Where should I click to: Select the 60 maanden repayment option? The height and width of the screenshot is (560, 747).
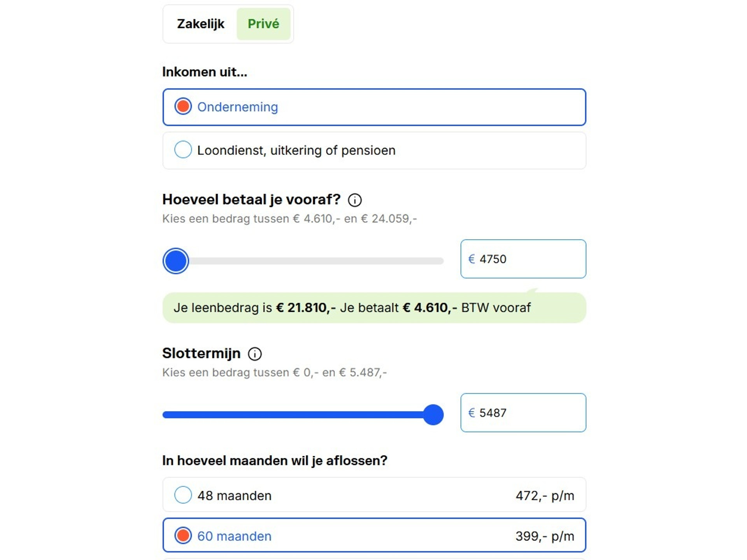374,535
